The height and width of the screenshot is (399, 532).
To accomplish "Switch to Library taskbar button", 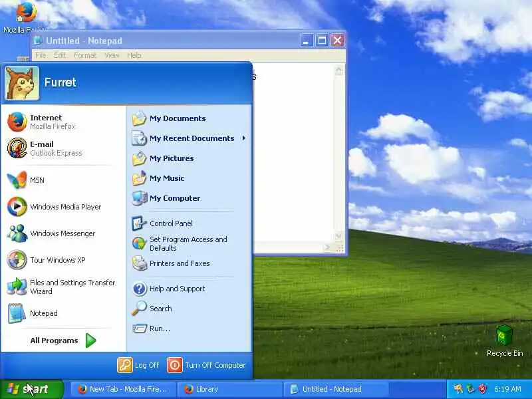I will pos(229,389).
